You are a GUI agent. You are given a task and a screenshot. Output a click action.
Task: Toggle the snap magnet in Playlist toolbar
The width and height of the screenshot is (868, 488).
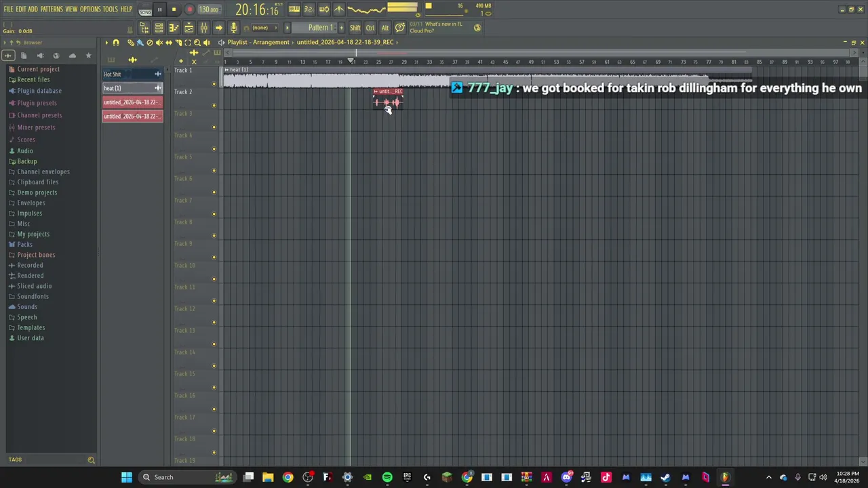[x=116, y=43]
